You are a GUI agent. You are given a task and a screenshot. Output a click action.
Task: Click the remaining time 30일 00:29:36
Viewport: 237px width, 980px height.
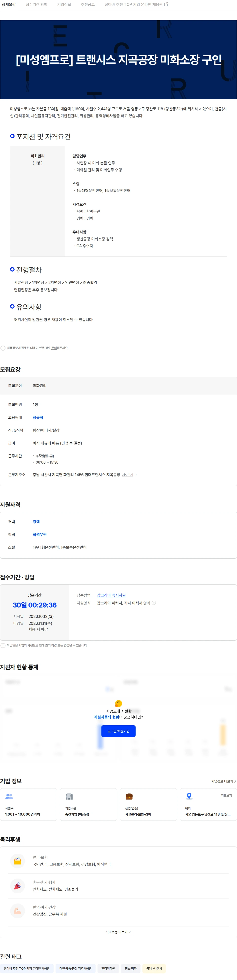point(35,605)
